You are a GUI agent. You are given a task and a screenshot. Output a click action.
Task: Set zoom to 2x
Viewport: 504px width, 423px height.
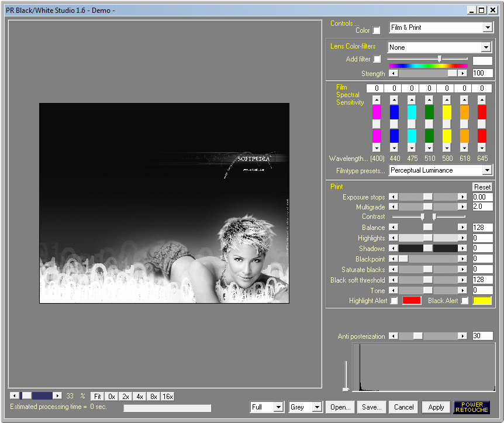click(126, 396)
